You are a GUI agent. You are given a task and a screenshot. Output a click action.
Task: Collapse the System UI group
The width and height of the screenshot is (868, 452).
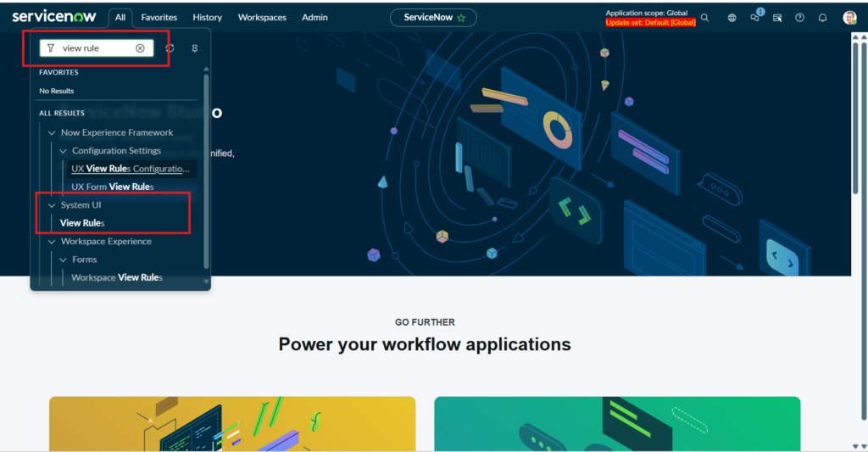[x=52, y=205]
